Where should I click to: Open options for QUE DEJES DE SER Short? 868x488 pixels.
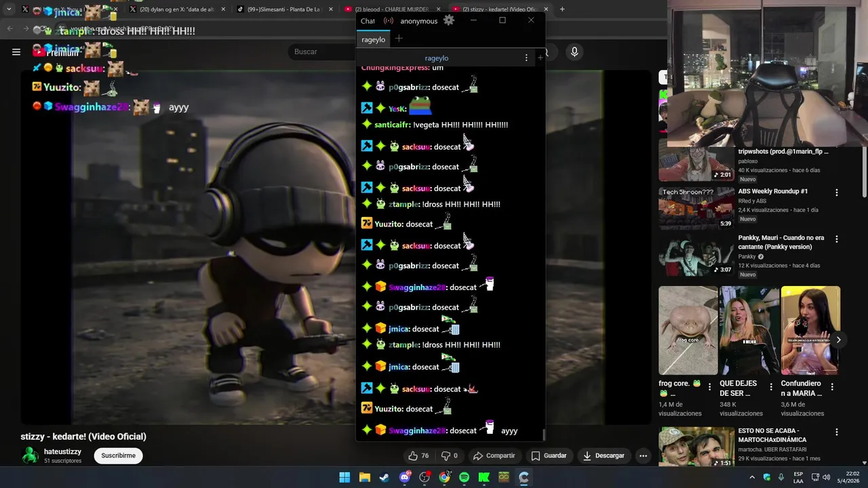coord(771,387)
